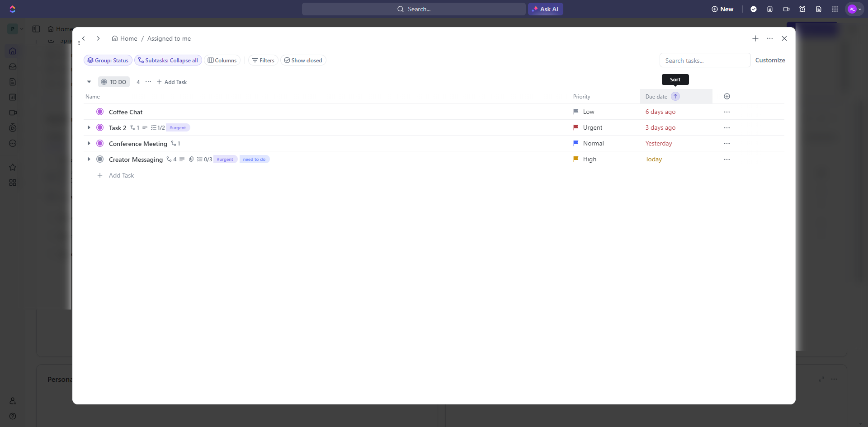The image size is (868, 427).
Task: Click the Ask AI button
Action: [546, 9]
